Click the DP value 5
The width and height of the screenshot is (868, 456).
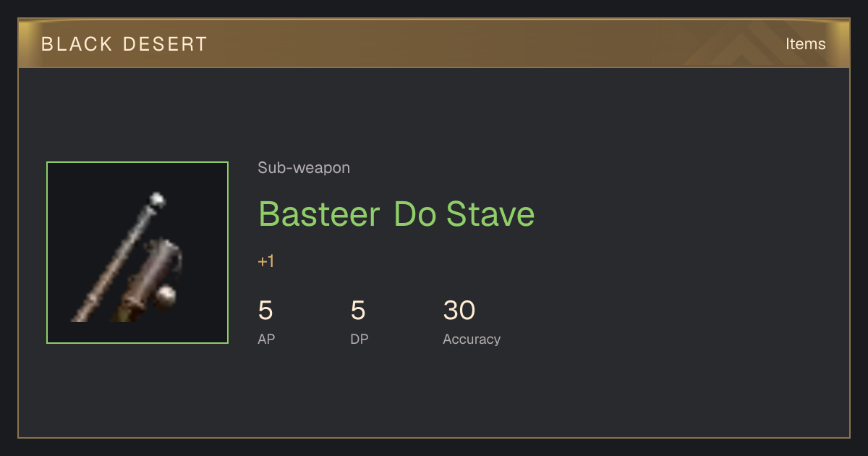tap(358, 311)
